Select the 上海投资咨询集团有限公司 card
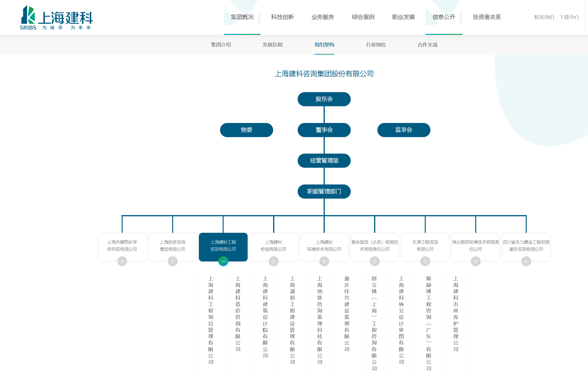Image resolution: width=588 pixels, height=376 pixels. coord(173,247)
